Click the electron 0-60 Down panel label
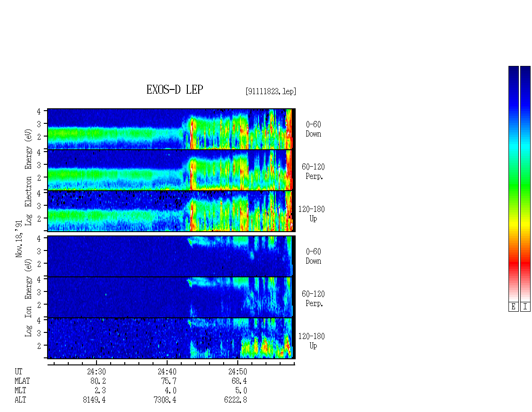 313,129
